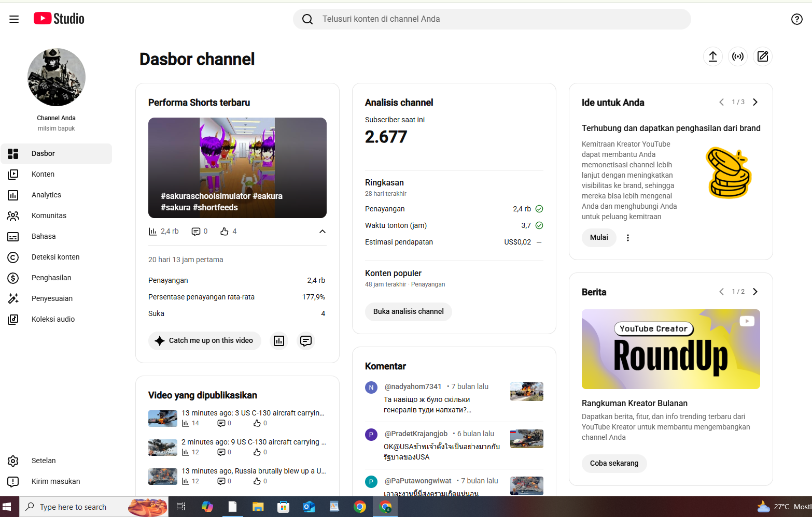Click the Mulai button
This screenshot has width=812, height=517.
pyautogui.click(x=599, y=238)
